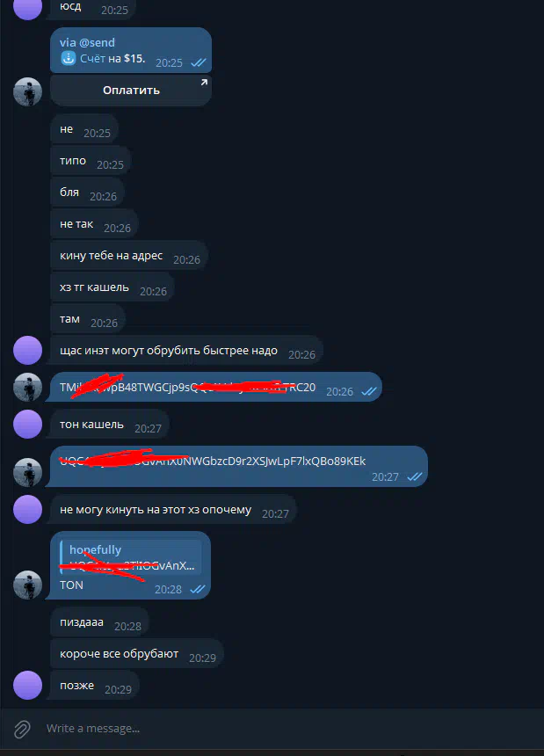Click photo avatar beside the TRC20 address message
544x756 pixels.
27,387
